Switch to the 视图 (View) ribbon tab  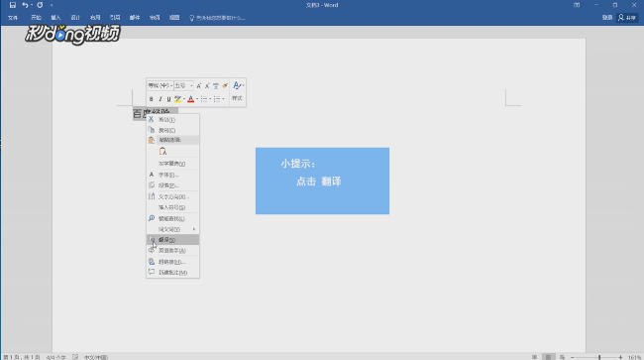point(174,18)
